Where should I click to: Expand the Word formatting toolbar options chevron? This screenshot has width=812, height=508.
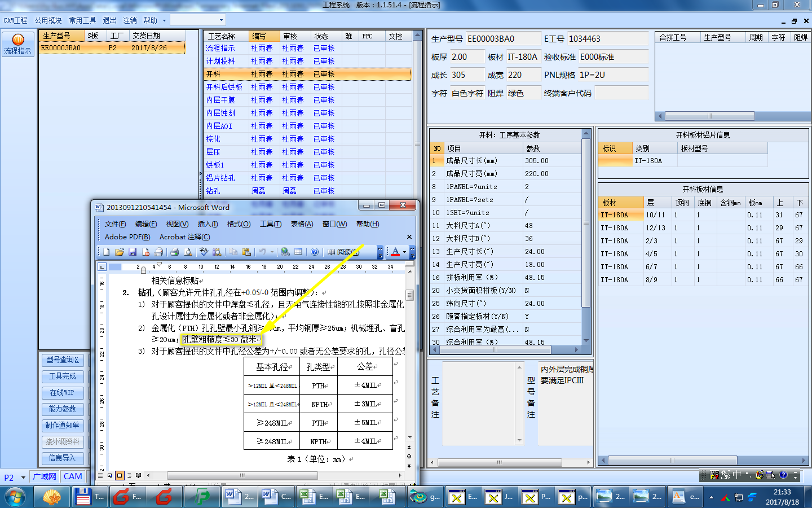pos(412,252)
